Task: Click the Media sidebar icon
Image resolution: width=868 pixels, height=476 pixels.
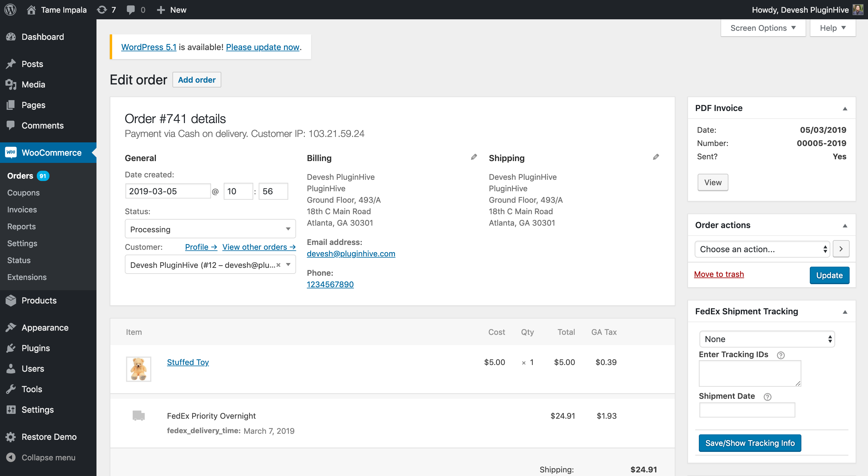Action: click(x=11, y=84)
